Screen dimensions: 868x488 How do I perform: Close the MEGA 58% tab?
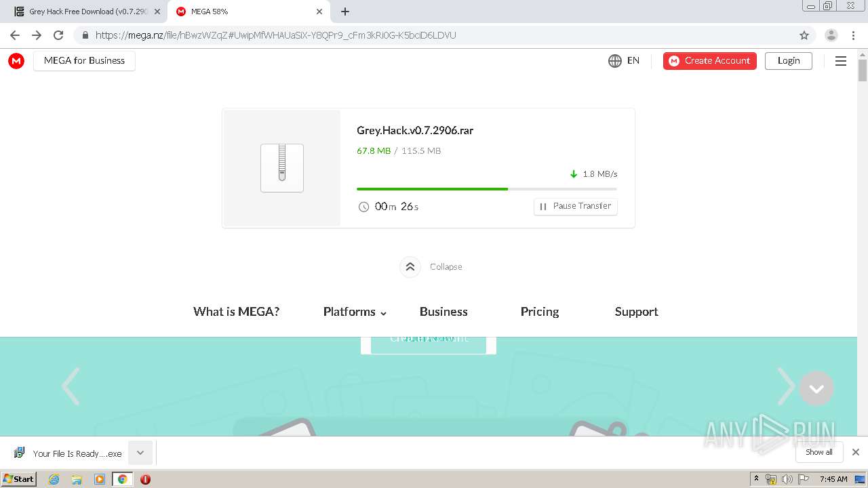point(319,12)
